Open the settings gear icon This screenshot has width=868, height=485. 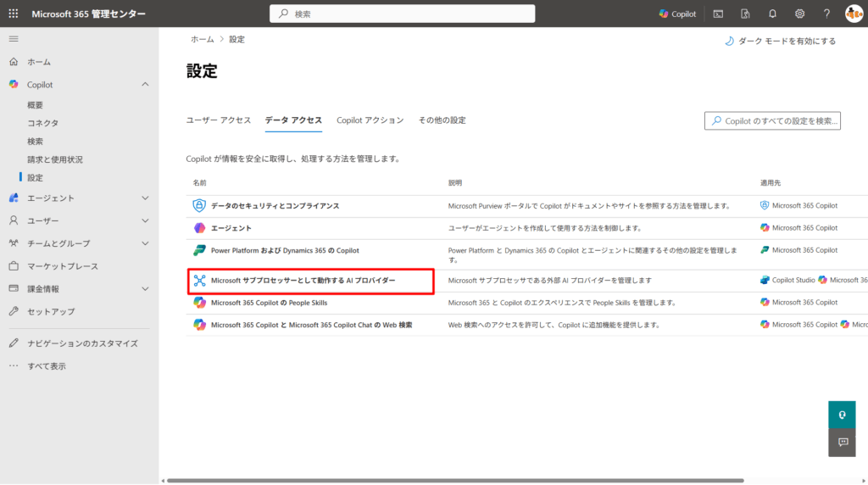point(799,14)
